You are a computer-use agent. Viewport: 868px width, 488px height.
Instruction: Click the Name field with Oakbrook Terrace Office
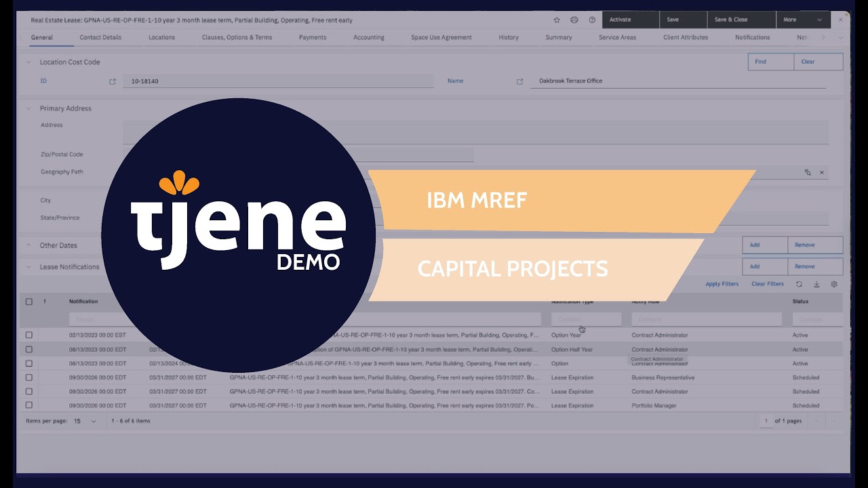pyautogui.click(x=678, y=81)
